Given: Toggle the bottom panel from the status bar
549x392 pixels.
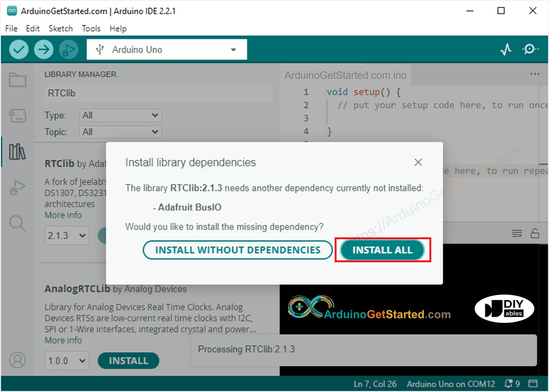Looking at the screenshot, I should tap(534, 384).
